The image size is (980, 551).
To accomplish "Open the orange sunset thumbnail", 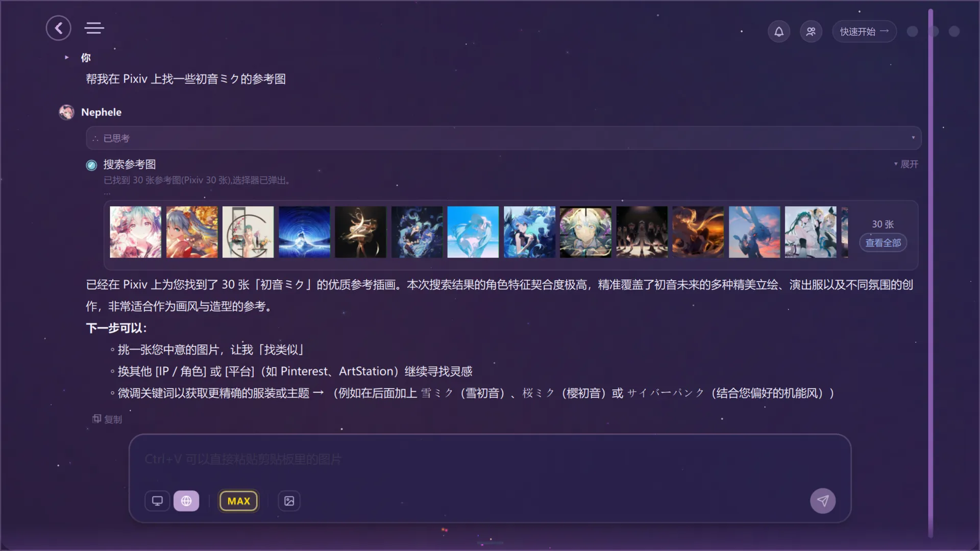I will click(698, 232).
